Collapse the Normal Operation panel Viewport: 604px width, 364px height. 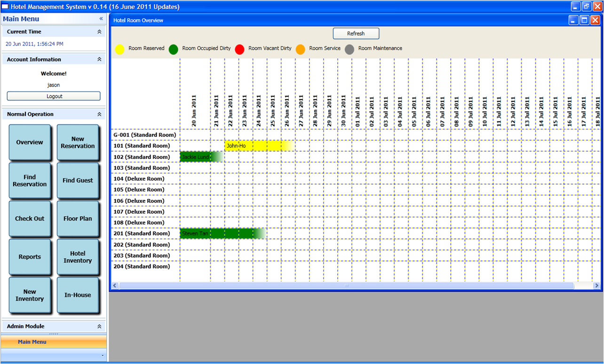(x=99, y=114)
